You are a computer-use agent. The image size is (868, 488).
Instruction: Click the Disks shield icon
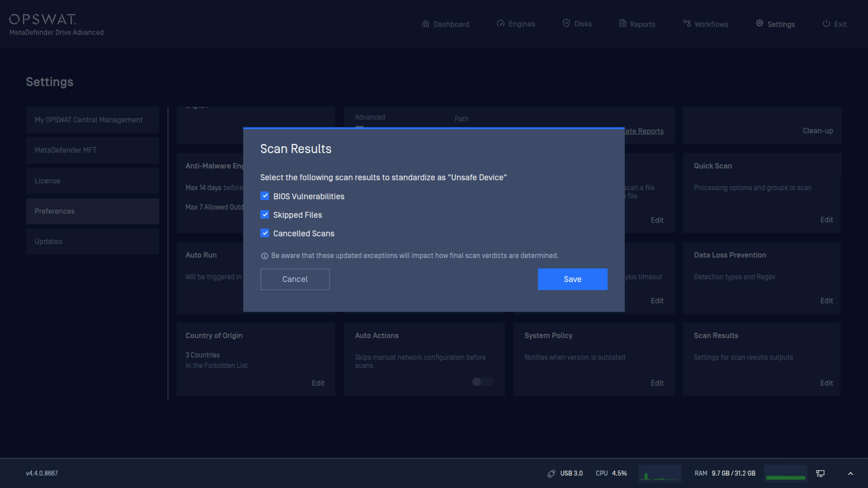[566, 23]
